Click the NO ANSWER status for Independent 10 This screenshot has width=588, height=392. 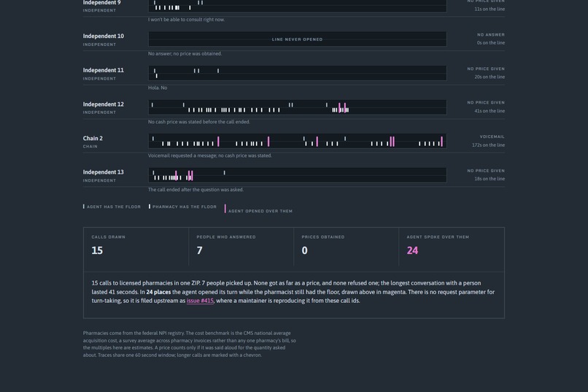coord(491,34)
